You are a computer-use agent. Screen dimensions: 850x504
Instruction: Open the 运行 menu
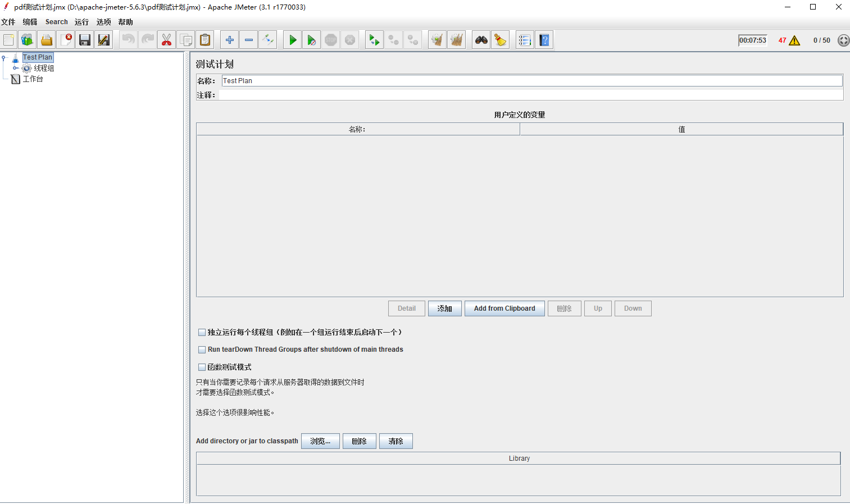(x=81, y=21)
